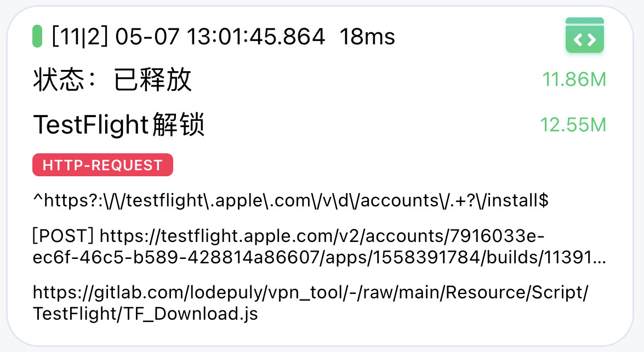Click the 状态 label text
The image size is (644, 352).
(x=59, y=79)
